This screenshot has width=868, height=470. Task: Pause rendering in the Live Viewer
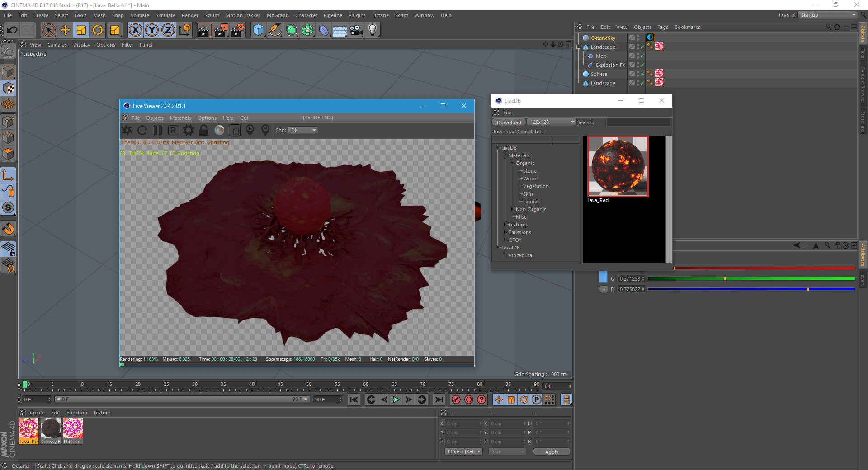[x=158, y=131]
